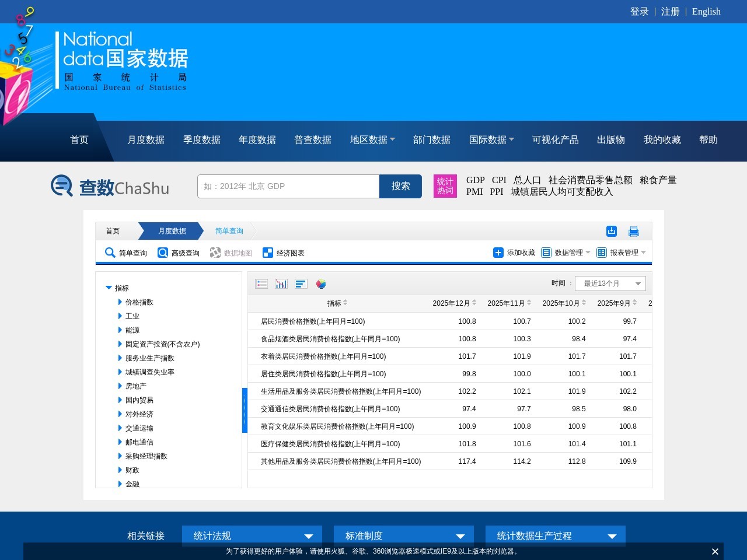Focus the ChaShu search input field

pyautogui.click(x=288, y=186)
